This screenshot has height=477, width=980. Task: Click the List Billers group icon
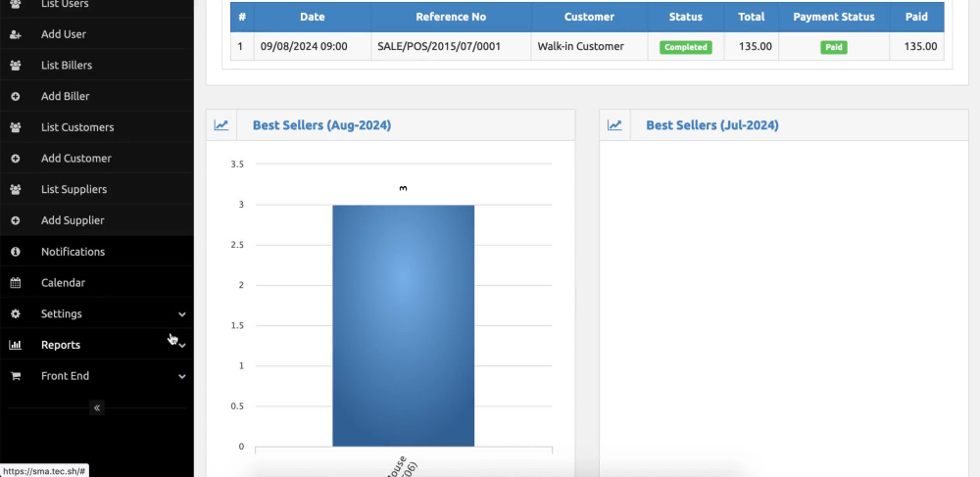click(x=16, y=66)
